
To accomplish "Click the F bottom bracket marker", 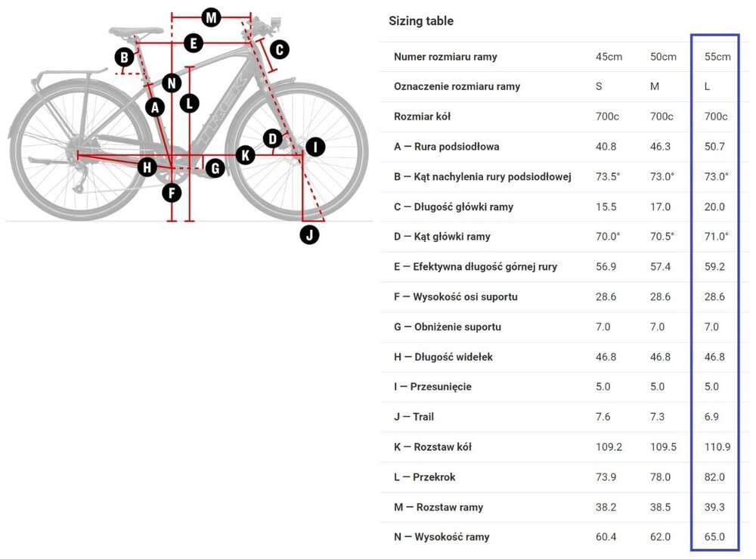I will pyautogui.click(x=172, y=193).
